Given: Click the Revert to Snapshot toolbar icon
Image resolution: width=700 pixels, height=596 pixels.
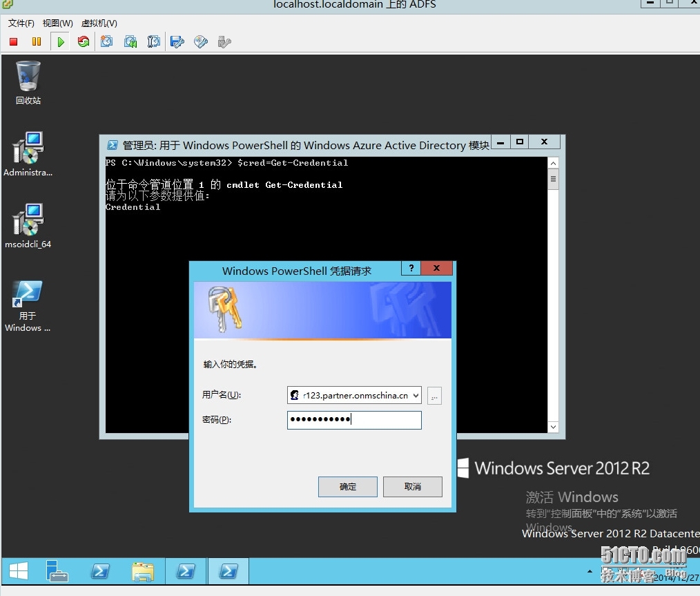Looking at the screenshot, I should point(130,42).
